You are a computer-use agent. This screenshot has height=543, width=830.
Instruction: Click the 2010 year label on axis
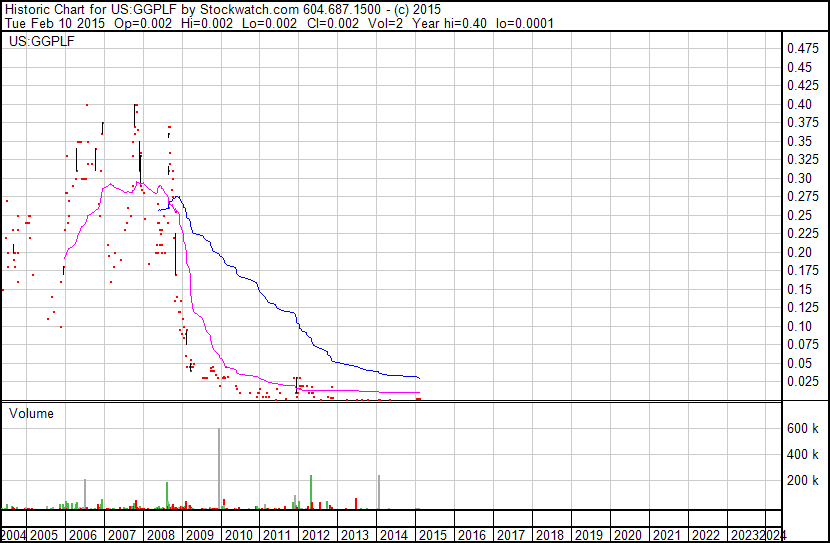tap(239, 535)
